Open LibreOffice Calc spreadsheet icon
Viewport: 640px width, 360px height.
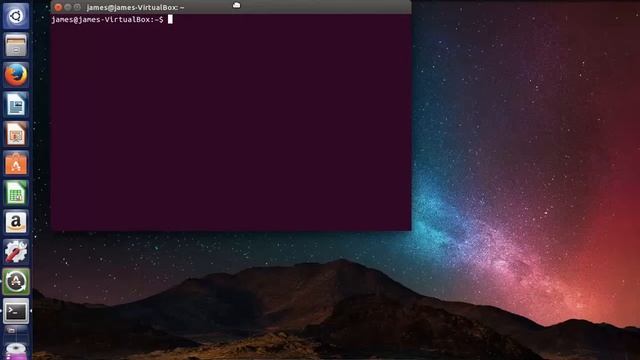click(16, 193)
